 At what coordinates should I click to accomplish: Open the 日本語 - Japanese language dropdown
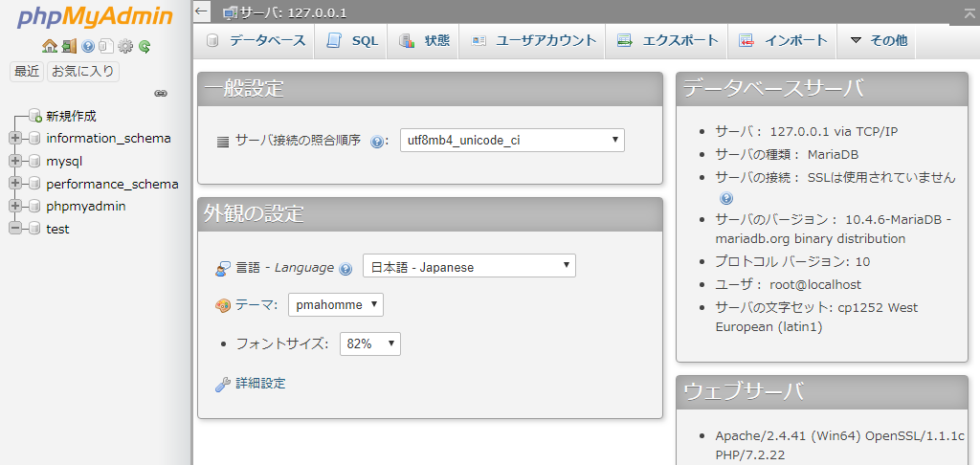point(469,266)
